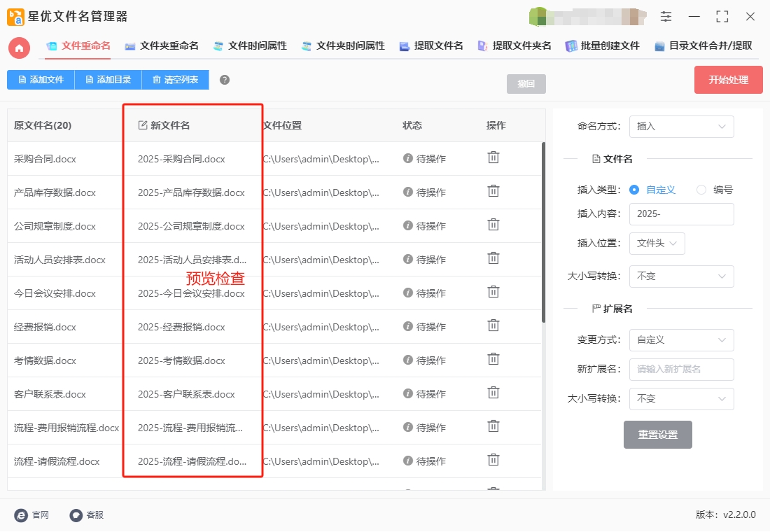
Task: Switch to the 目录文件合并/提取 tab
Action: click(x=703, y=46)
